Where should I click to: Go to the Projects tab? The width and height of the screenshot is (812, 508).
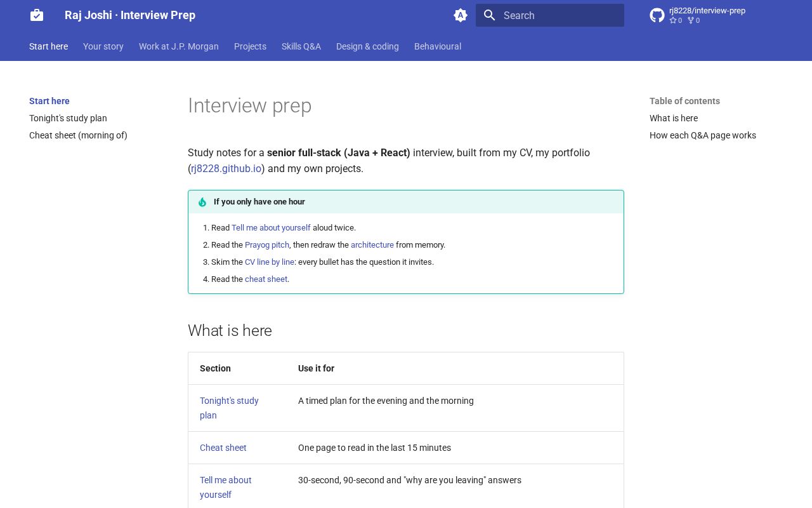[250, 46]
